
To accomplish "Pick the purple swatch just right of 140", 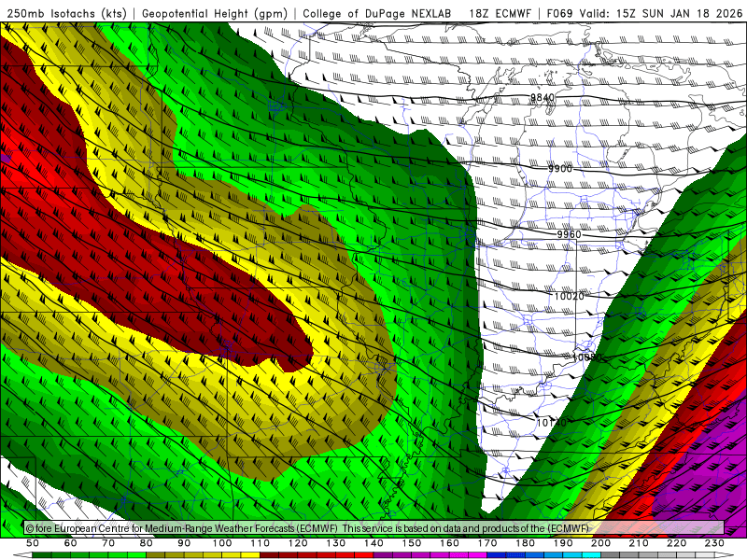I will (383, 555).
